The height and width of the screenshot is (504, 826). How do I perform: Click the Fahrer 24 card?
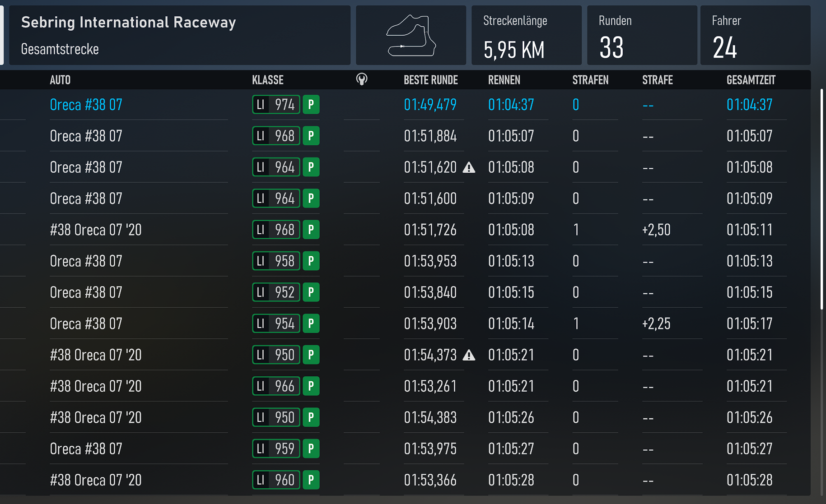click(x=755, y=35)
